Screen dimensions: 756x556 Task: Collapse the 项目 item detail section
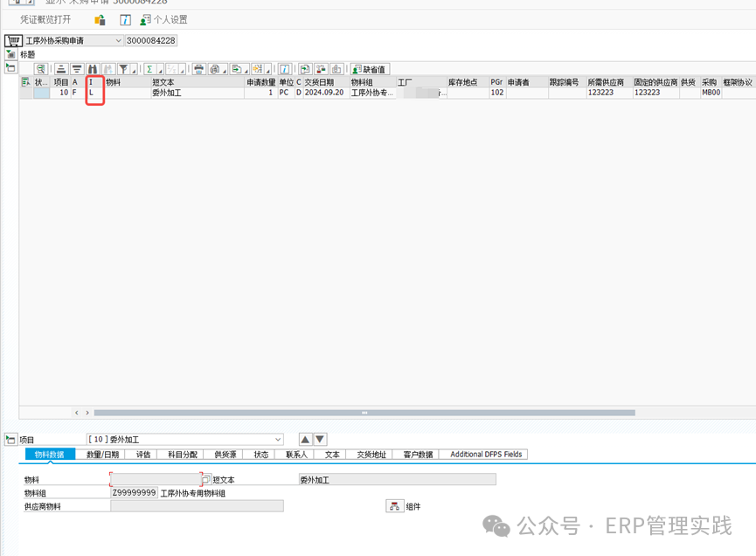(x=10, y=440)
